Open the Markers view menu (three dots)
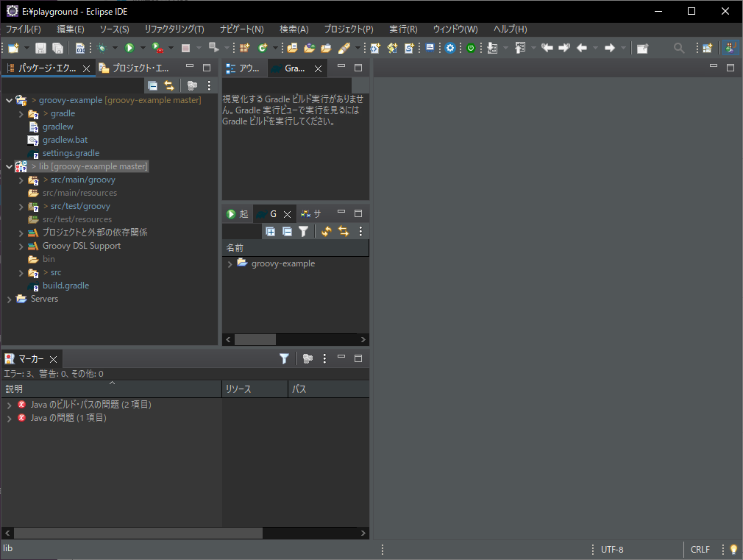 coord(324,358)
